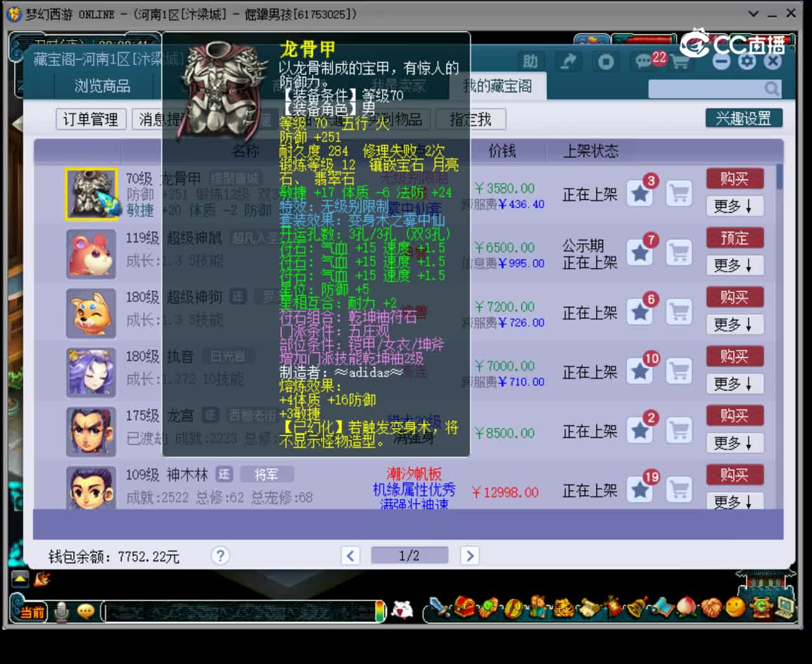
Task: Toggle favorite star for 神木林 row
Action: pos(640,489)
